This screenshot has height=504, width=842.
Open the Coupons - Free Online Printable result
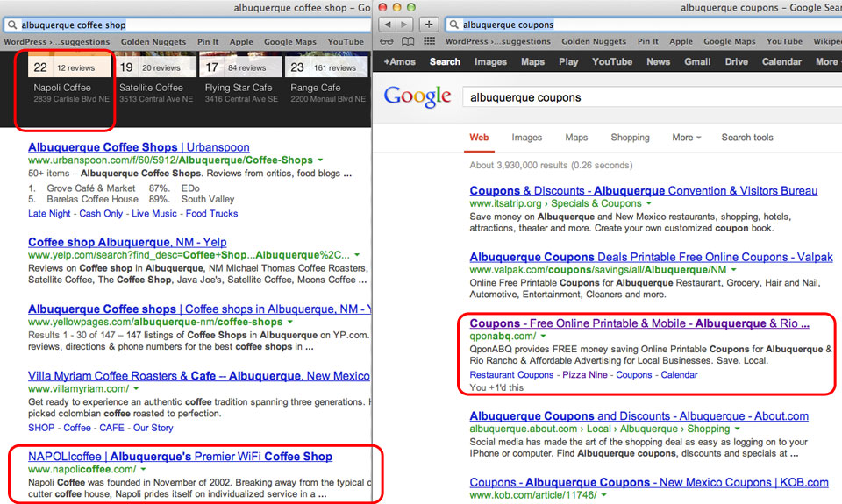(639, 323)
